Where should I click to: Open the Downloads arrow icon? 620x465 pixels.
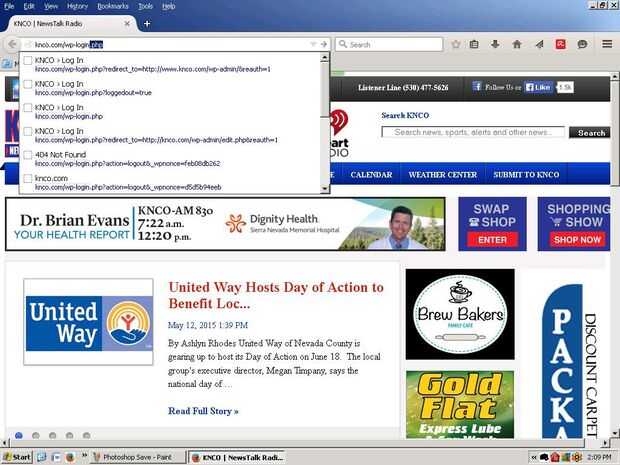pyautogui.click(x=495, y=44)
